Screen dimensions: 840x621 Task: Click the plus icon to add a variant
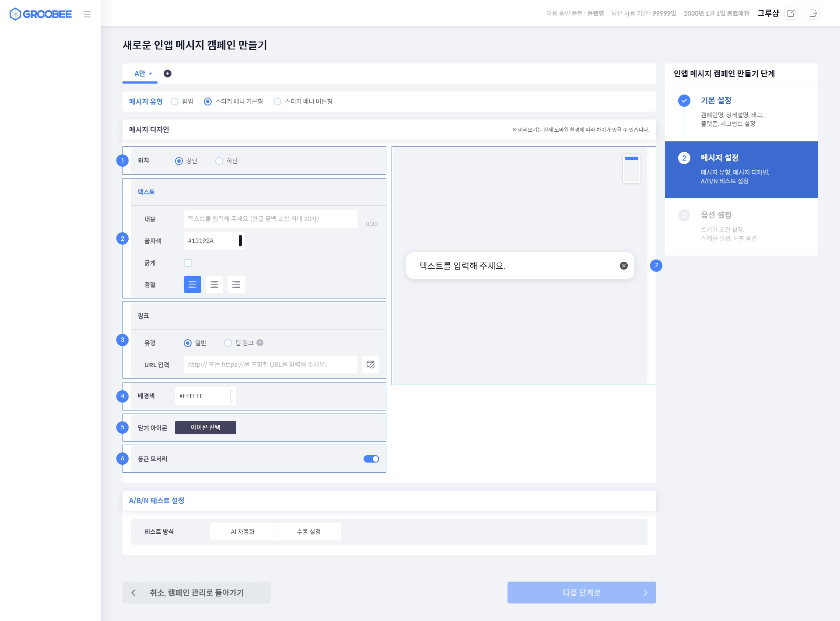[x=167, y=74]
